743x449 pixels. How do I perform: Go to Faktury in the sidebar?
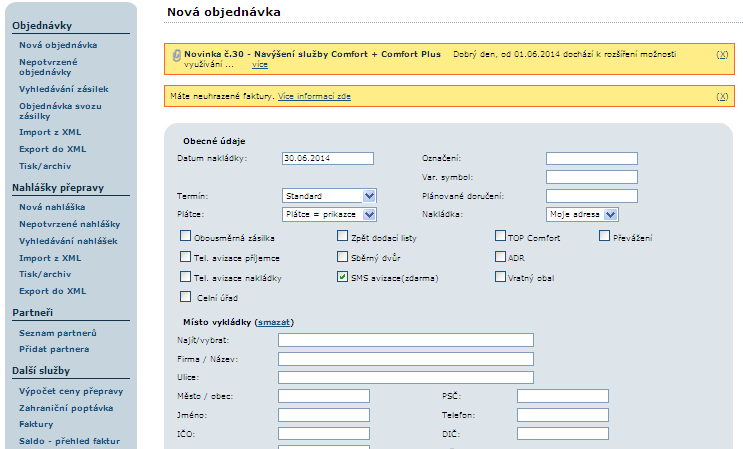click(36, 424)
